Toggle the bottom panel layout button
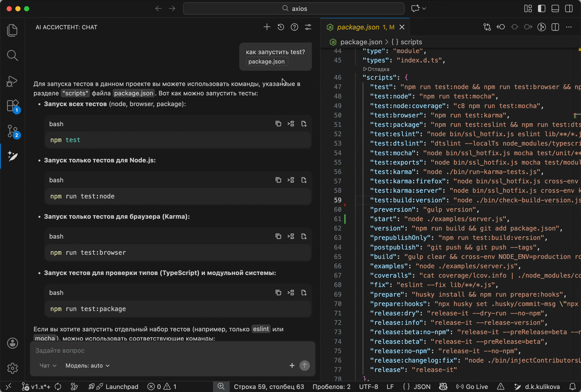 (555, 9)
